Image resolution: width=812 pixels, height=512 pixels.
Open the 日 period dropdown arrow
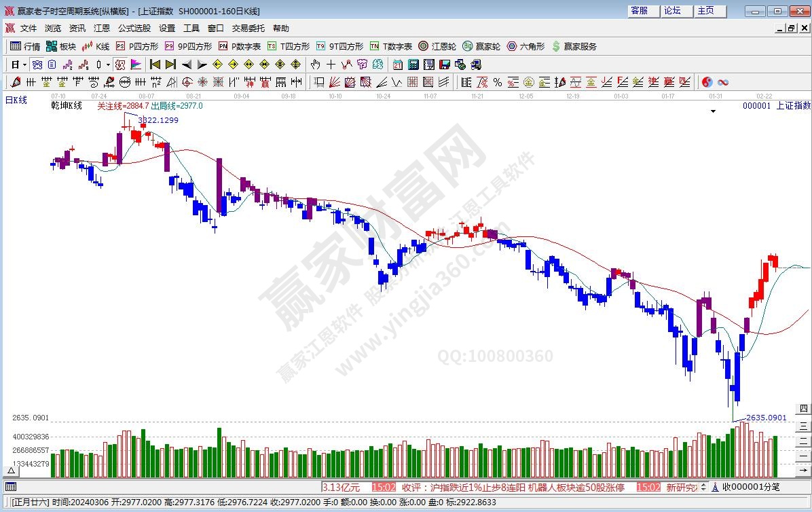tap(25, 65)
